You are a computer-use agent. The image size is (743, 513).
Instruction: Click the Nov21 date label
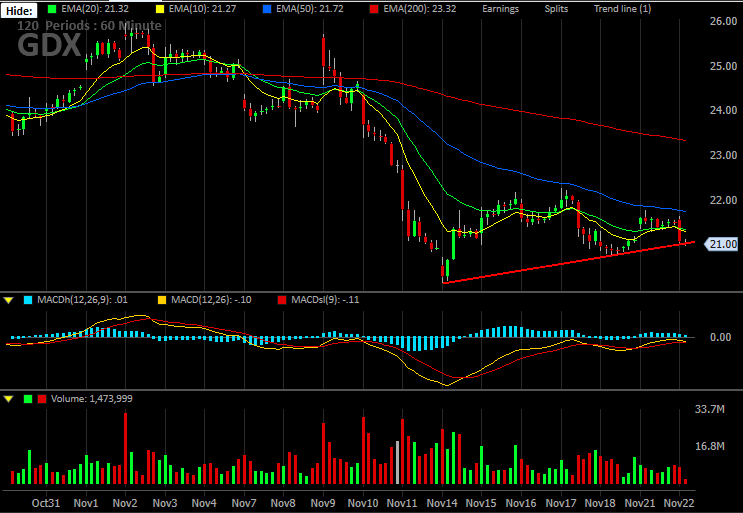click(640, 503)
